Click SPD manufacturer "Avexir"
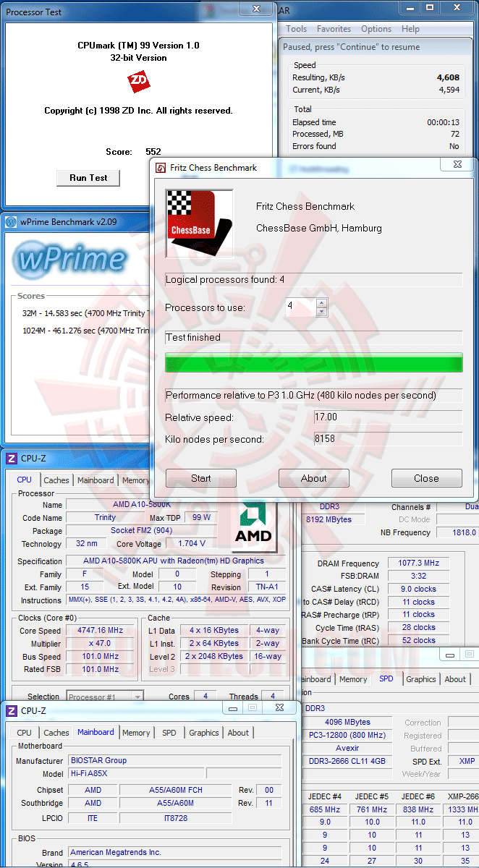This screenshot has height=868, width=479. point(349,748)
